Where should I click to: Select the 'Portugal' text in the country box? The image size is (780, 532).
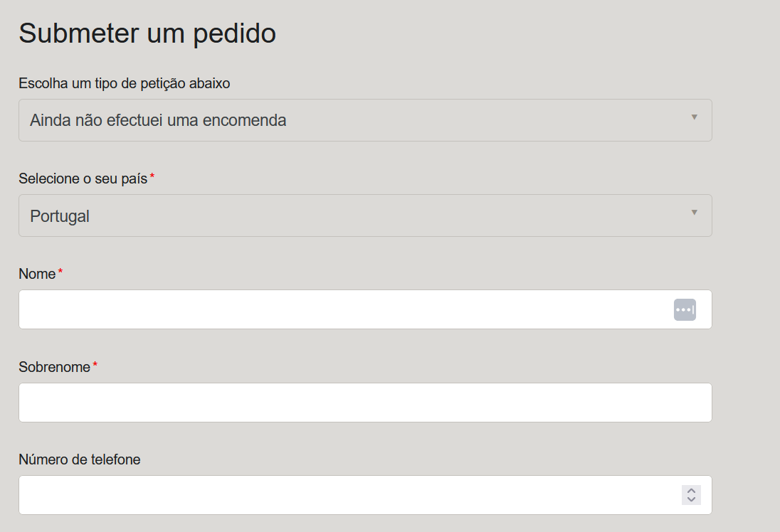(60, 216)
